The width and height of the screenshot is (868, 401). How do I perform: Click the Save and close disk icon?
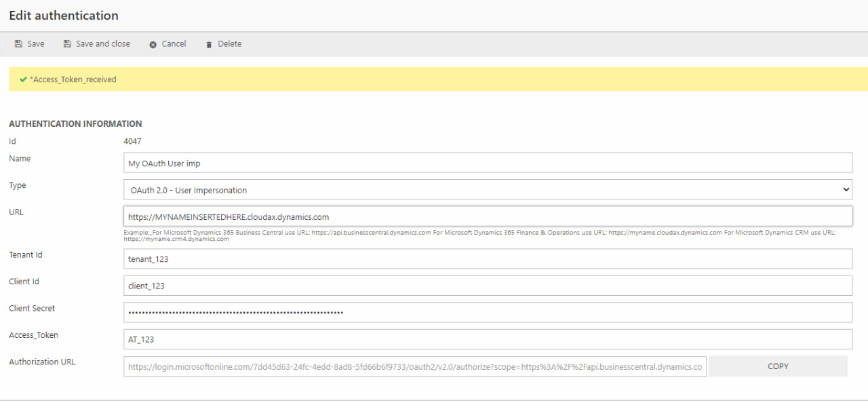[x=67, y=44]
